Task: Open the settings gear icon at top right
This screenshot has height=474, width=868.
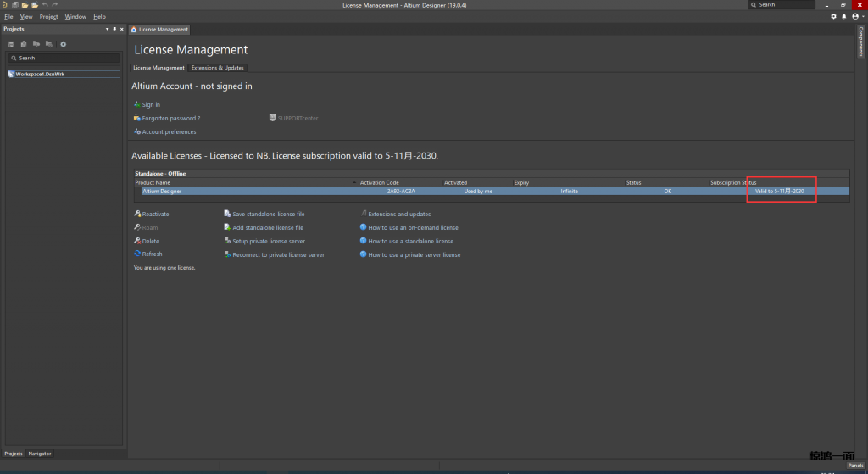Action: (x=833, y=16)
